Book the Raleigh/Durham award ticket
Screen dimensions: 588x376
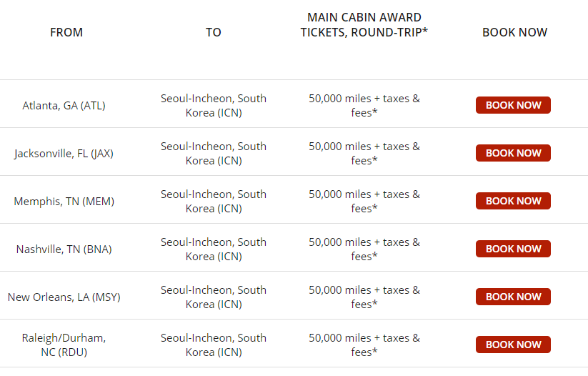point(513,345)
